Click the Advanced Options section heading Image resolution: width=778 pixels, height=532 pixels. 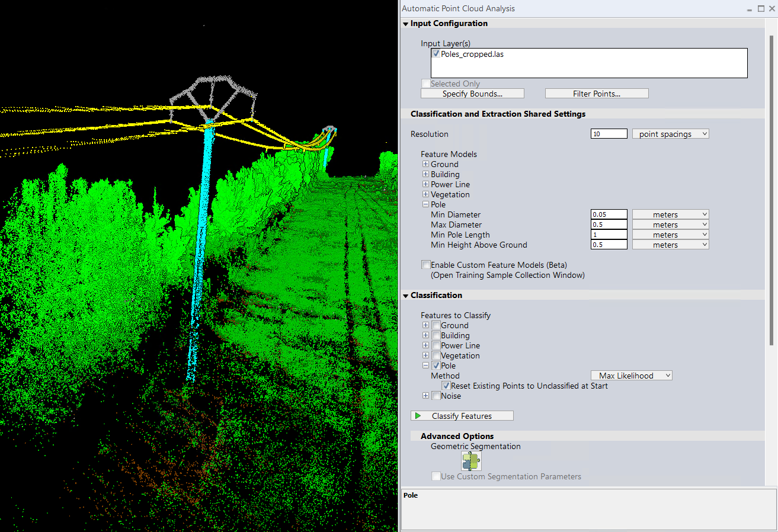coord(457,436)
